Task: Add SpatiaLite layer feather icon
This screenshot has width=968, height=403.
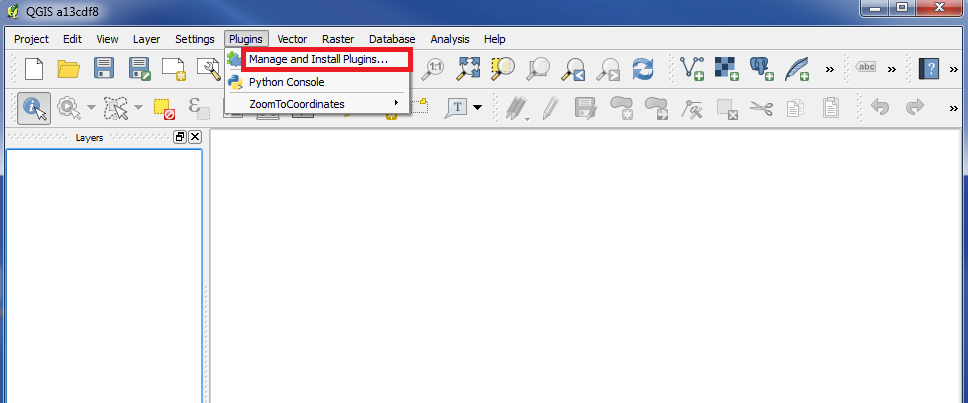Action: [x=797, y=68]
